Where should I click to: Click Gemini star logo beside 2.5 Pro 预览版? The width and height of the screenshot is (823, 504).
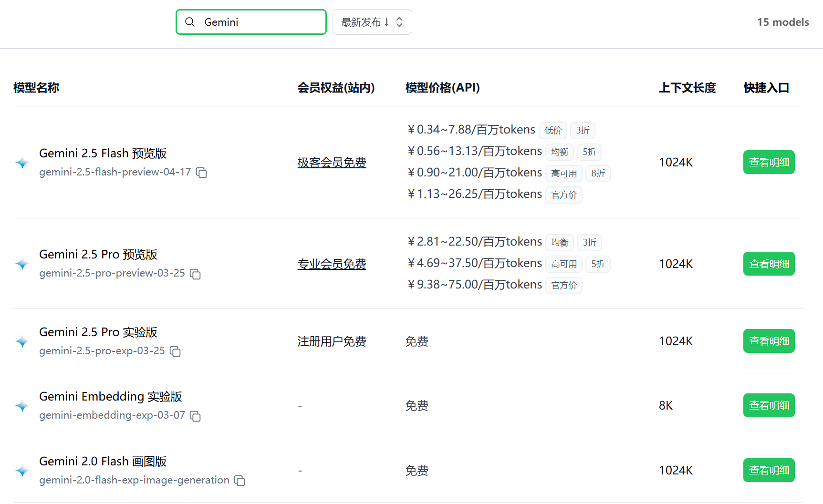coord(22,264)
